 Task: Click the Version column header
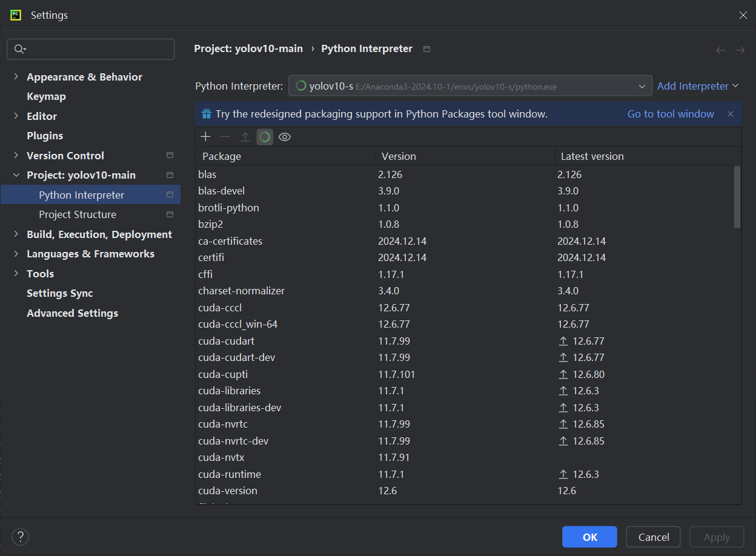(465, 156)
